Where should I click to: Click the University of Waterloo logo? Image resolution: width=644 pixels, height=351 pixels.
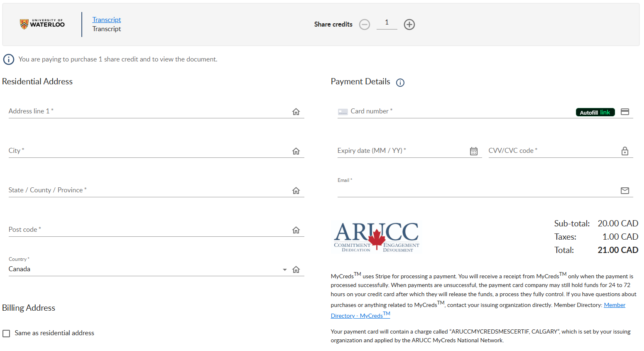[x=42, y=24]
